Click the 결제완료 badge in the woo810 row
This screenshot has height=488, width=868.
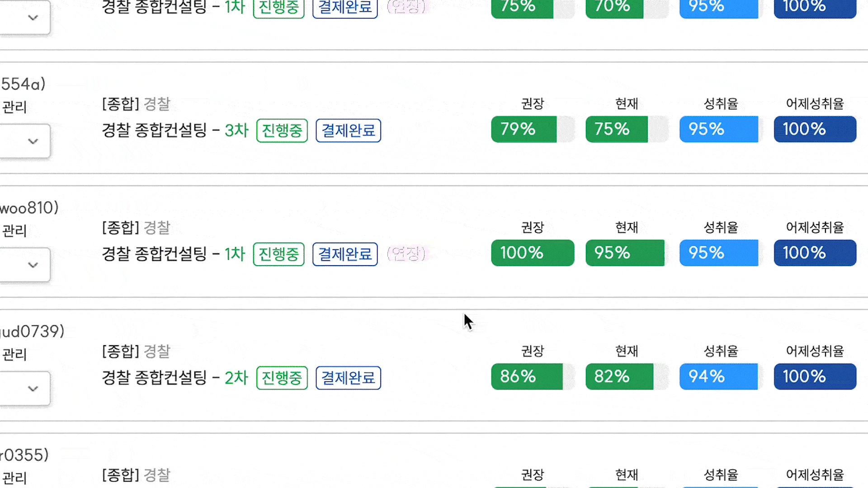[345, 254]
